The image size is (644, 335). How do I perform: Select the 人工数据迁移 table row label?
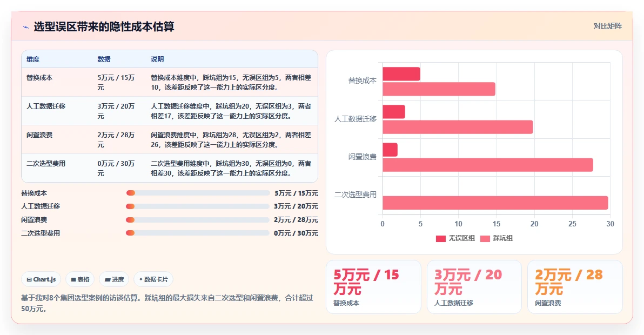(46, 106)
